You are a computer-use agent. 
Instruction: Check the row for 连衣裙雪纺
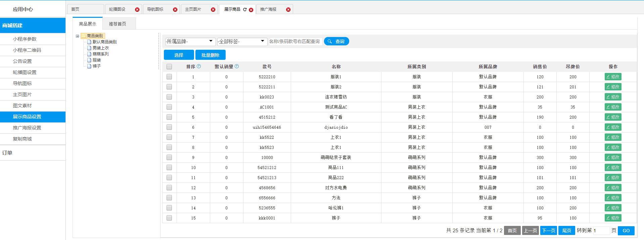(169, 97)
